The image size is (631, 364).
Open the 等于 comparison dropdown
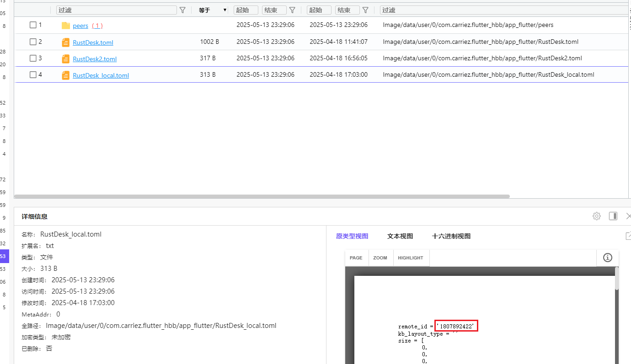pyautogui.click(x=213, y=10)
